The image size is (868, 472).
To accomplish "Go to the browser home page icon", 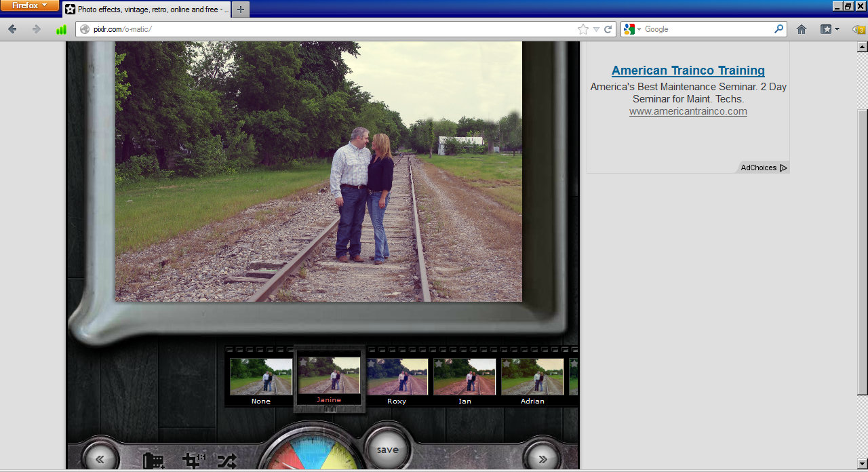I will [802, 29].
